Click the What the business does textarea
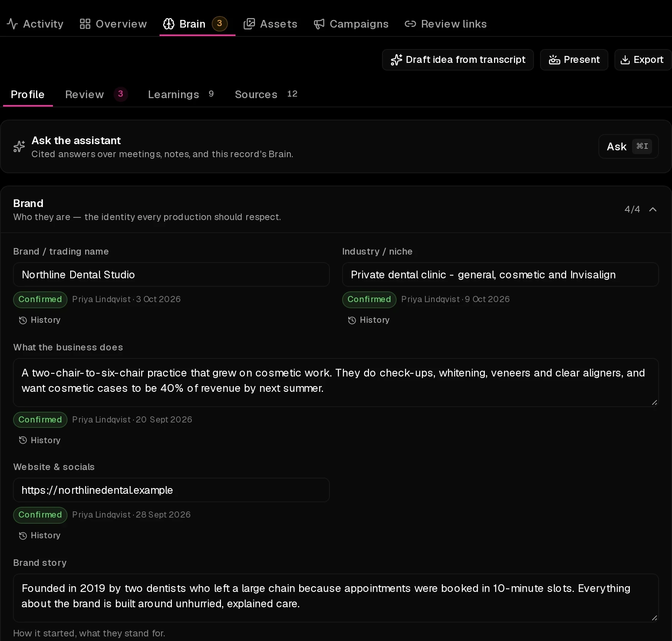This screenshot has width=672, height=641. (x=336, y=382)
